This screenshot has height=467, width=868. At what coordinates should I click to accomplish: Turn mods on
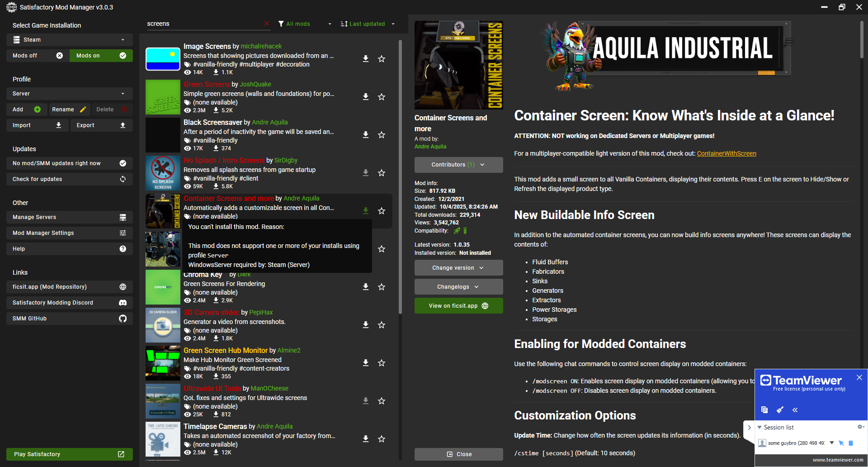pos(101,56)
